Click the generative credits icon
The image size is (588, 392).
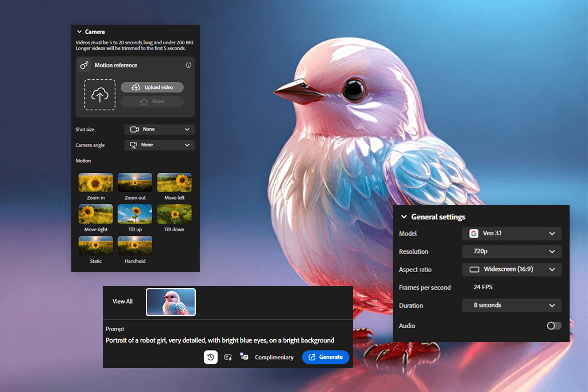click(x=244, y=357)
